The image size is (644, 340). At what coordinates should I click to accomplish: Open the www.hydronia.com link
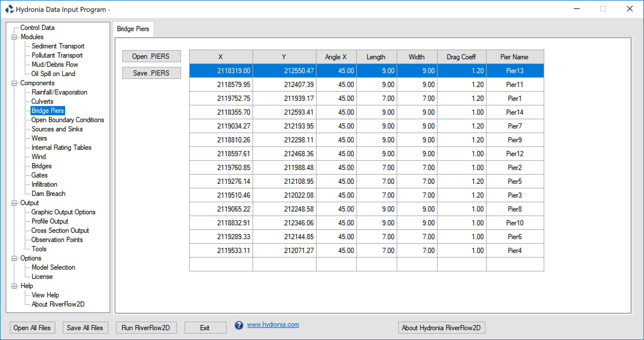pyautogui.click(x=273, y=325)
